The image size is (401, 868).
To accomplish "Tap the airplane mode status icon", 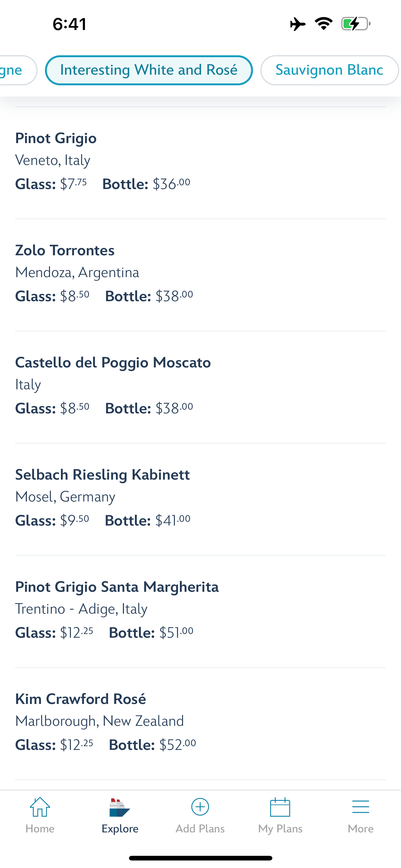I will point(298,24).
